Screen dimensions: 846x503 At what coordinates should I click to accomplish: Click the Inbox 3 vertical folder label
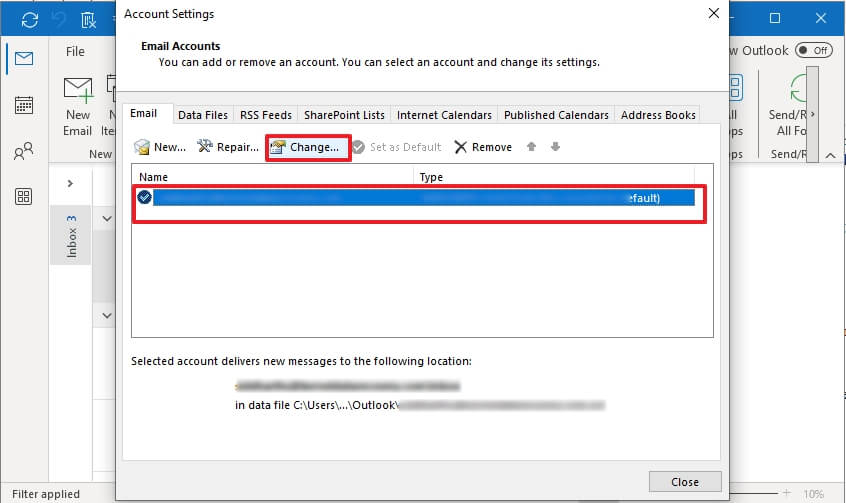coord(71,236)
